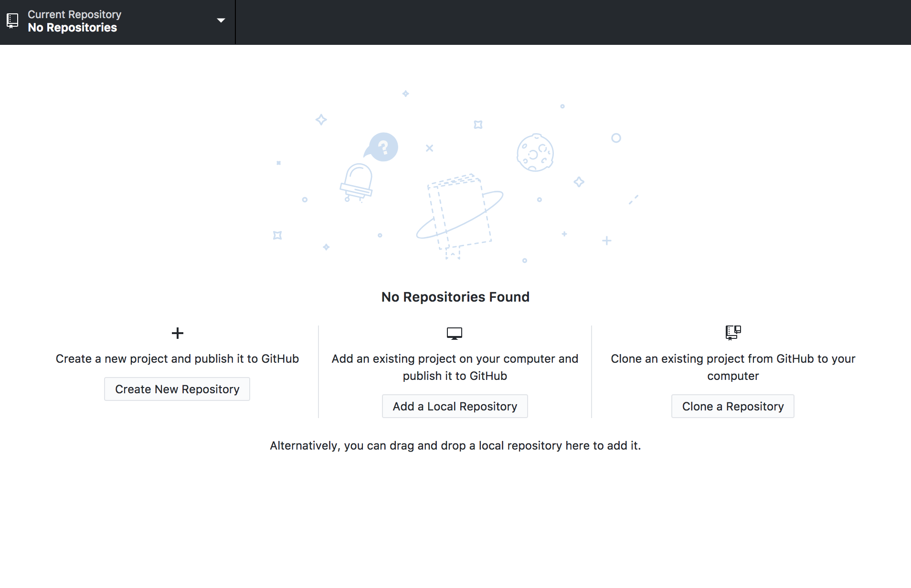The width and height of the screenshot is (911, 588).
Task: Click the computer monitor icon above Add a Local Repository
Action: 455,333
